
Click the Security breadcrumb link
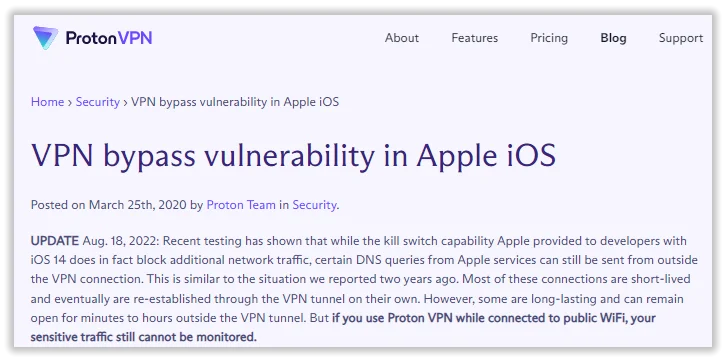pos(98,102)
